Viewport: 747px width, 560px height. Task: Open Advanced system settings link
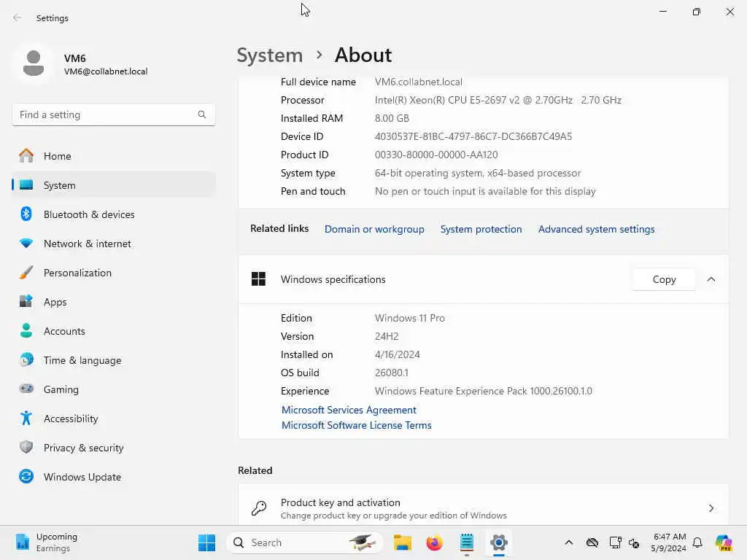pyautogui.click(x=597, y=229)
